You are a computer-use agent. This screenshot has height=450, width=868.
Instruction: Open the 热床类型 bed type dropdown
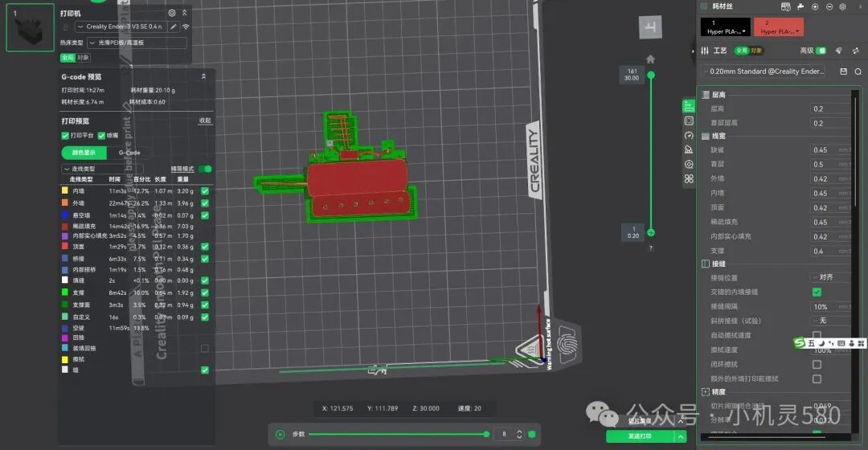pos(137,43)
